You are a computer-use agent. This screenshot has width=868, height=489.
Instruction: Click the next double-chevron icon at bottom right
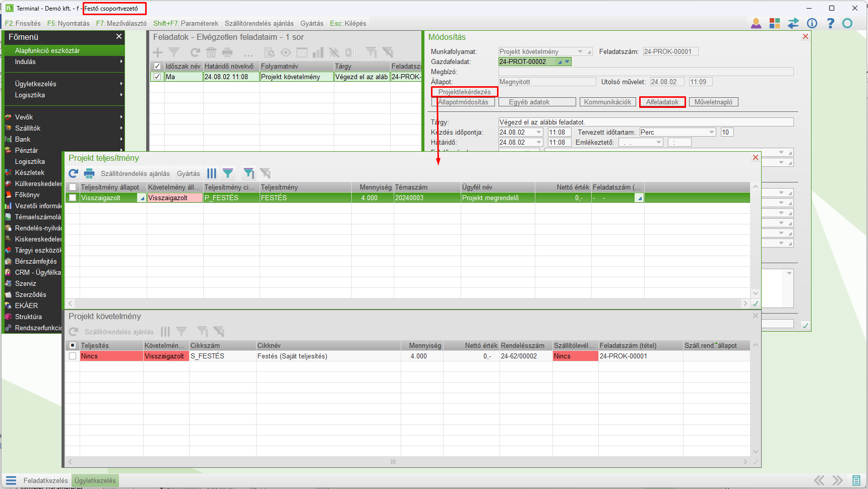[x=837, y=480]
